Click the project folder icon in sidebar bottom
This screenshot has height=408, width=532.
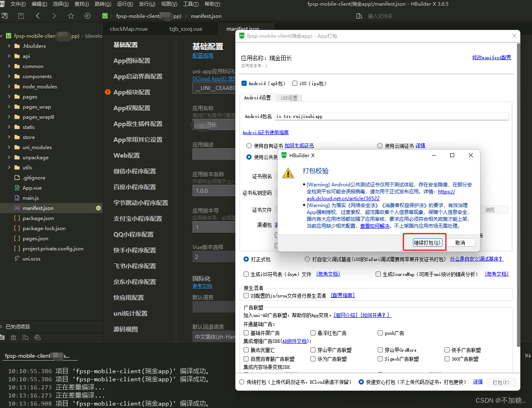(x=2, y=338)
